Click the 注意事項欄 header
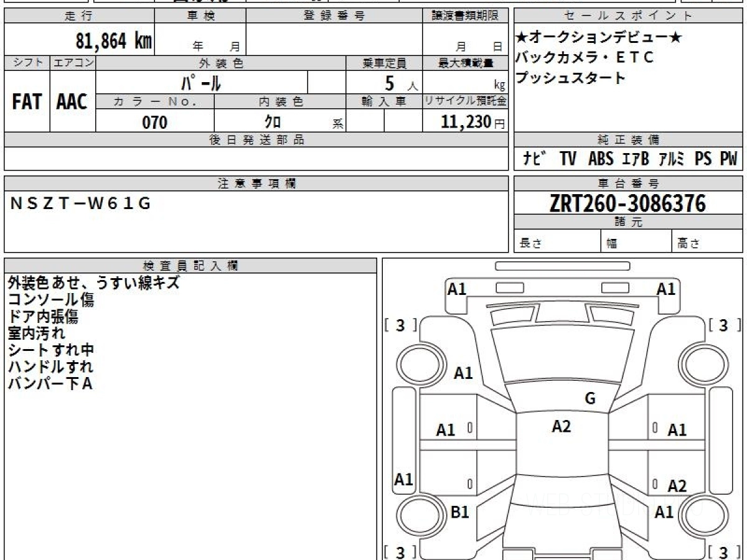Screen dimensions: 747x560 (256, 183)
